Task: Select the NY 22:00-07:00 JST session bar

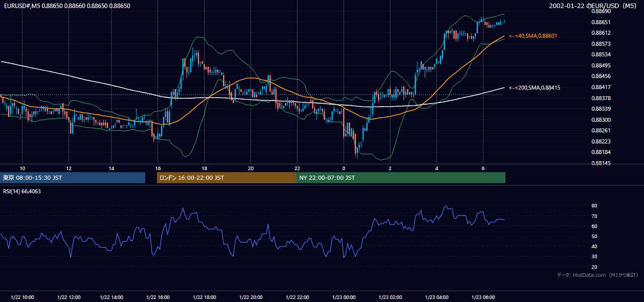Action: pos(401,178)
